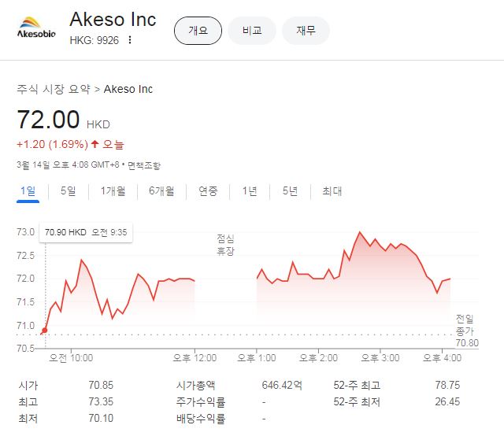Click the red up arrow next to 오늘
Screen dimensions: 504x436
pos(95,145)
